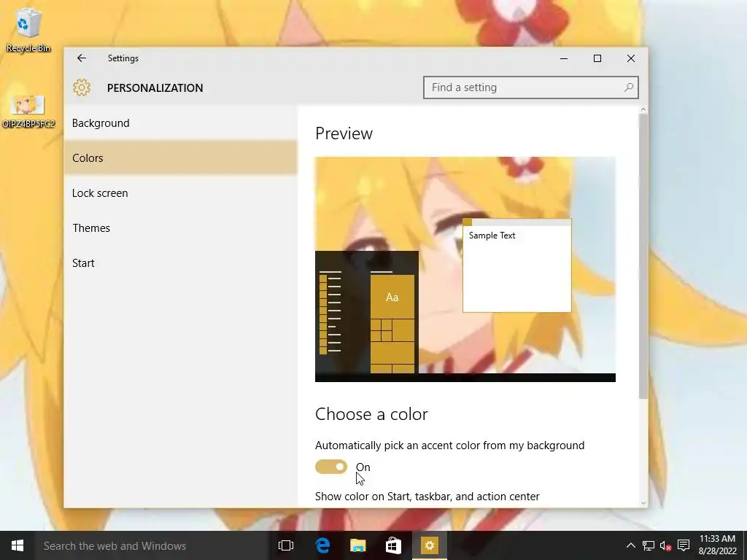The height and width of the screenshot is (560, 747).
Task: Click the preview image of the desktop
Action: (465, 269)
